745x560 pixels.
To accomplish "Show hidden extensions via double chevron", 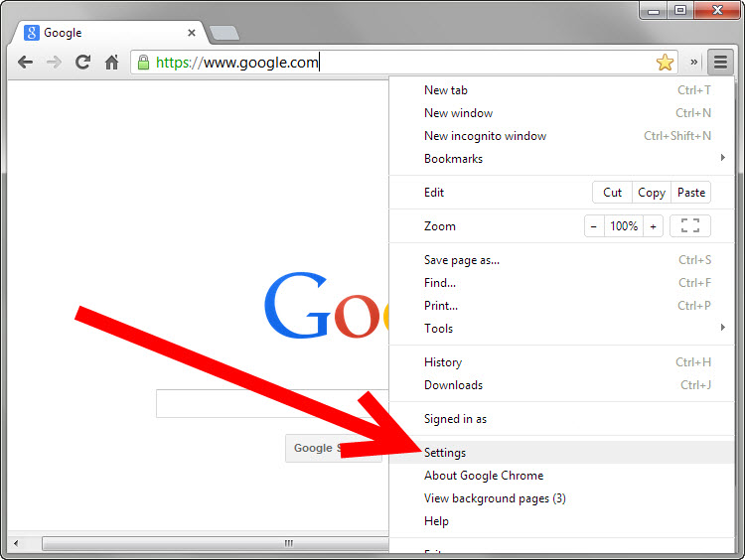I will (693, 62).
